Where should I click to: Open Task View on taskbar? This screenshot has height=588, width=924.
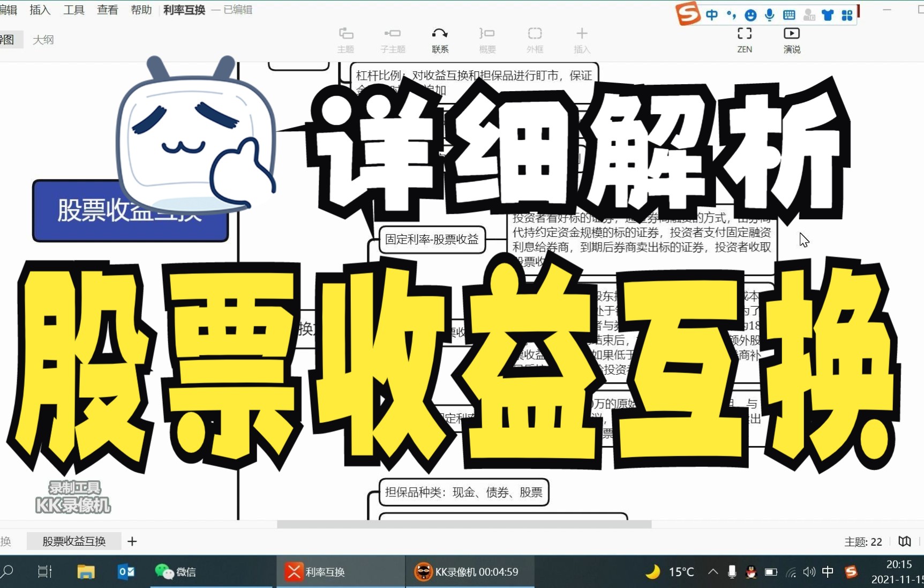tap(45, 572)
